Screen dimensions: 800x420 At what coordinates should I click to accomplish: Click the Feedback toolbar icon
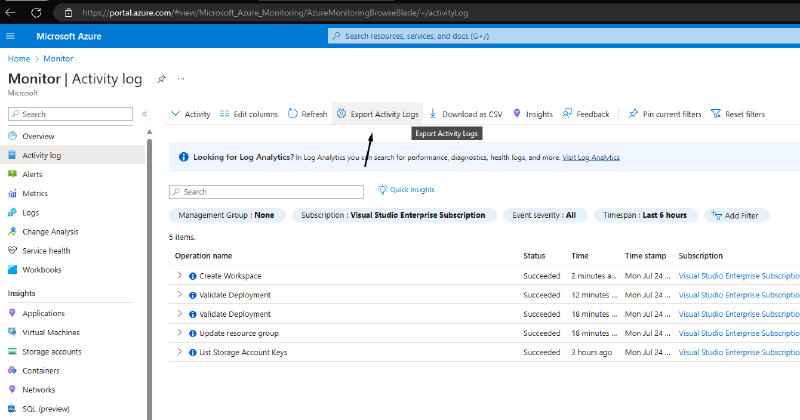567,114
